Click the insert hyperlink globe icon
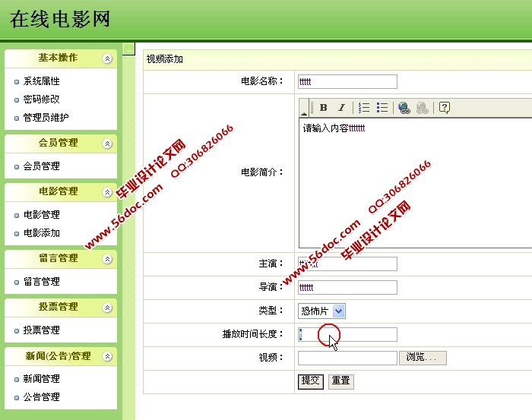532x420 pixels. tap(404, 108)
